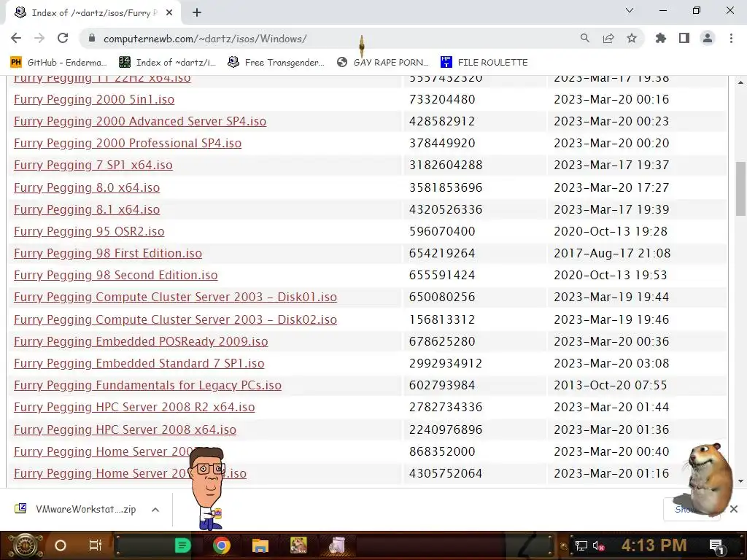The height and width of the screenshot is (560, 747).
Task: Open the 'GitHub - Enderma...' bookmark
Action: [58, 63]
